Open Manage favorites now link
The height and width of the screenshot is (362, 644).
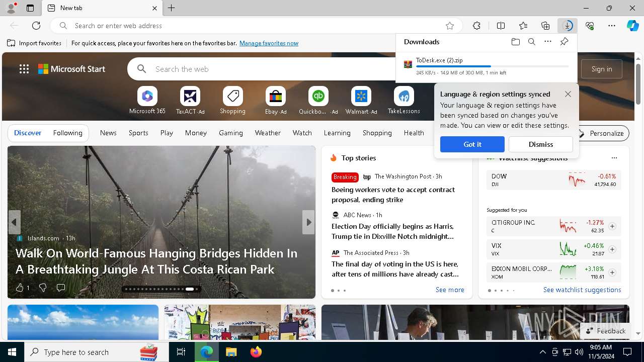click(269, 43)
